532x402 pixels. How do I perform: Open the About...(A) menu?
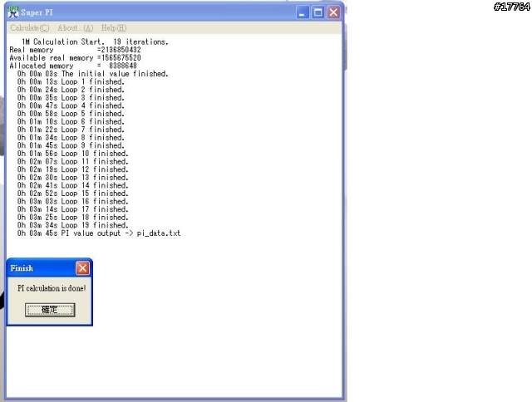tap(76, 28)
